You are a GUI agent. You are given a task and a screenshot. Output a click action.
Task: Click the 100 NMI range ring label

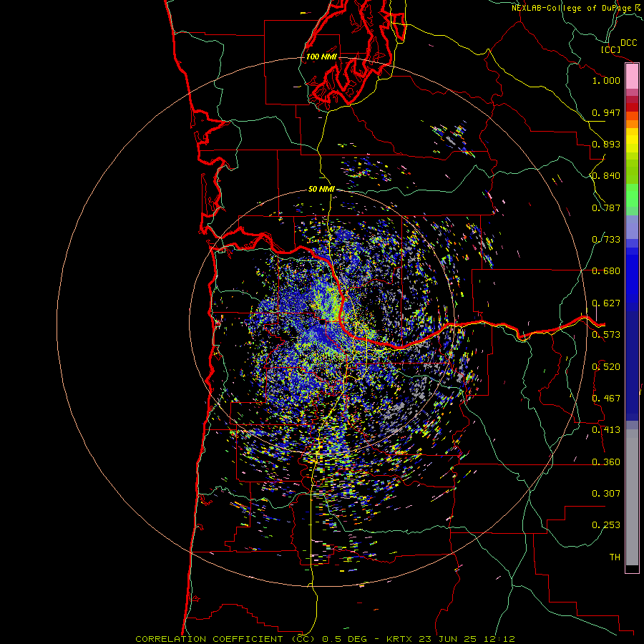[321, 57]
